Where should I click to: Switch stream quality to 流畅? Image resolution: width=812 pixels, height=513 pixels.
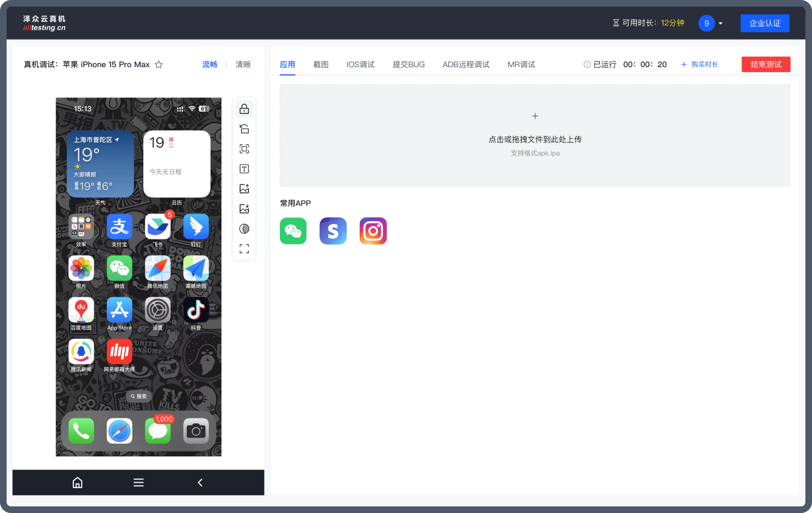(x=209, y=64)
